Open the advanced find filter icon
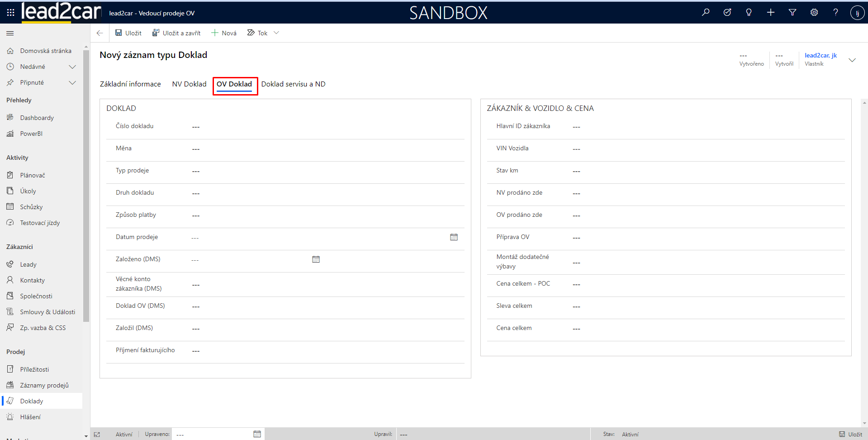 pyautogui.click(x=792, y=13)
